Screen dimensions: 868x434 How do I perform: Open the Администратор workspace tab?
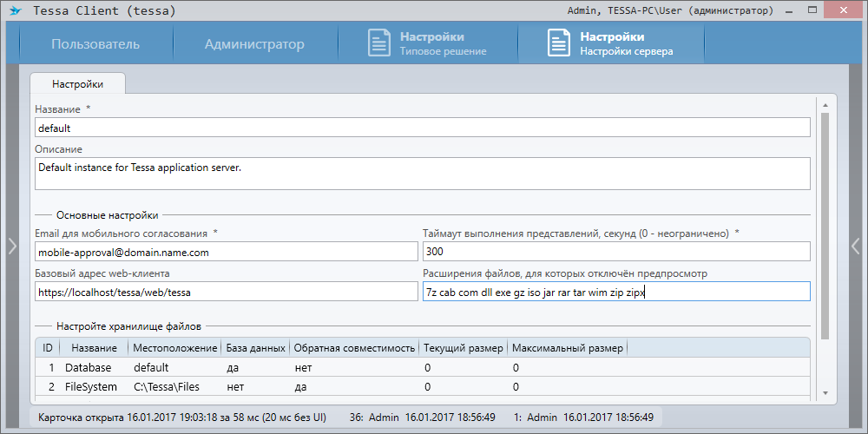pyautogui.click(x=254, y=44)
